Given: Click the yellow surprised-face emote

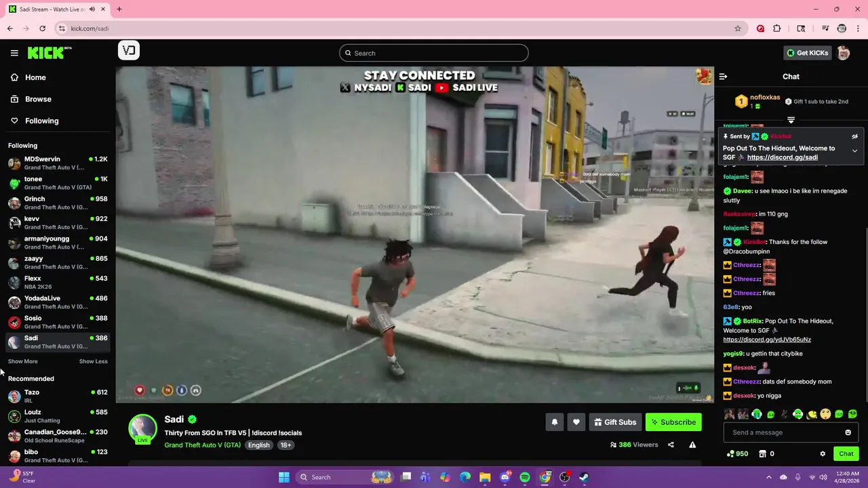Looking at the screenshot, I should [x=825, y=414].
